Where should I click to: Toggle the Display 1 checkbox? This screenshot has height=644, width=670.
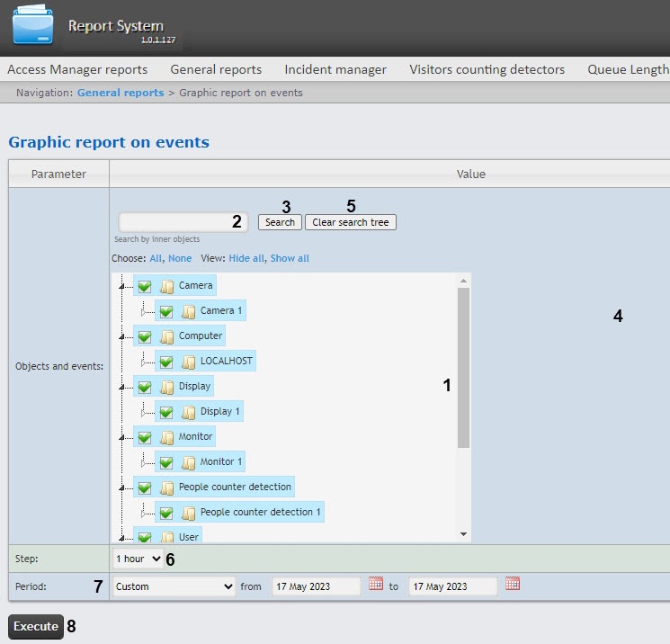(x=166, y=412)
